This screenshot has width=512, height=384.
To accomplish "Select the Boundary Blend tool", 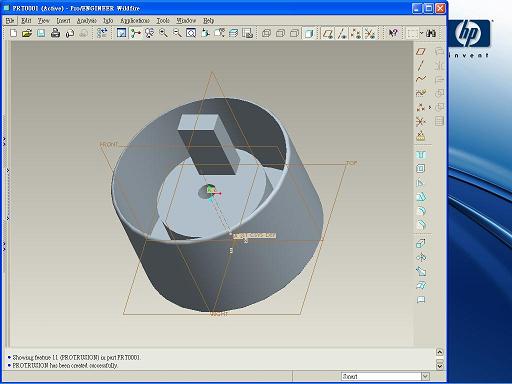I will (x=421, y=285).
